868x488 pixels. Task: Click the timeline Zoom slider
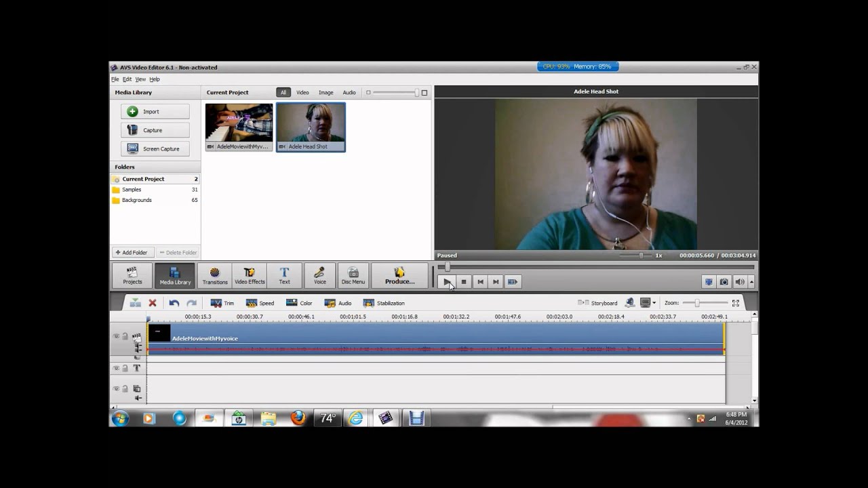pos(705,303)
